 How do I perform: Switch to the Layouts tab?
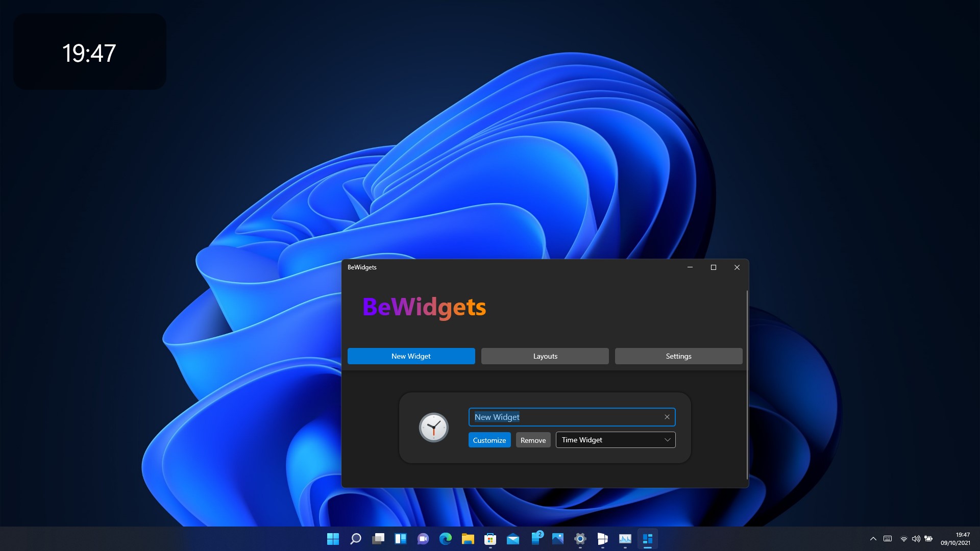pyautogui.click(x=545, y=356)
